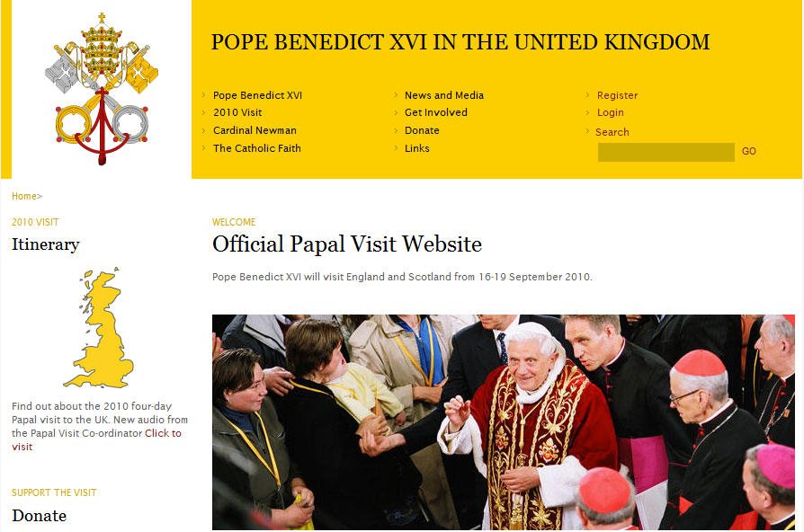This screenshot has height=532, width=804.
Task: Open News and Media section
Action: pos(444,95)
